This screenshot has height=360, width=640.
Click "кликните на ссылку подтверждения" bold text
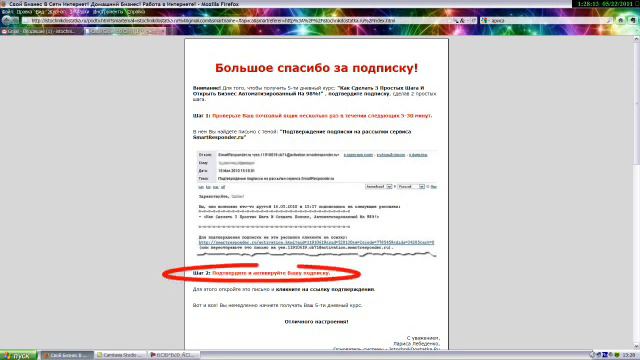click(325, 289)
